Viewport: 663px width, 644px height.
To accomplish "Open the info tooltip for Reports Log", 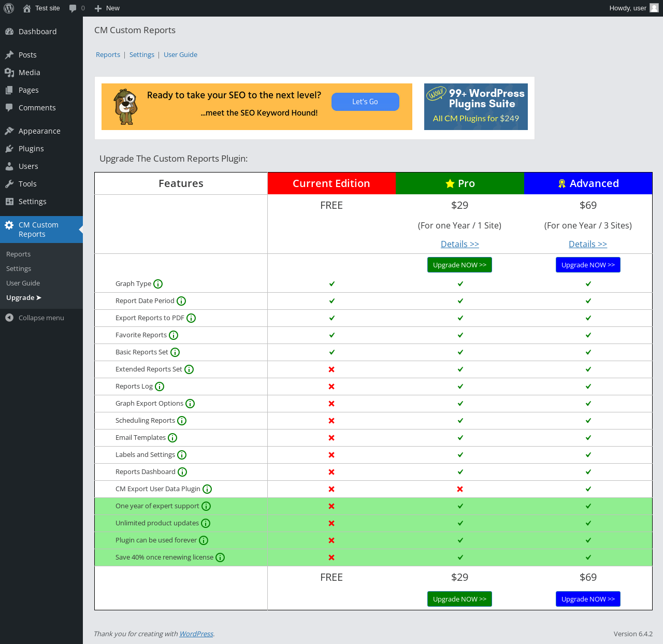I will 160,387.
